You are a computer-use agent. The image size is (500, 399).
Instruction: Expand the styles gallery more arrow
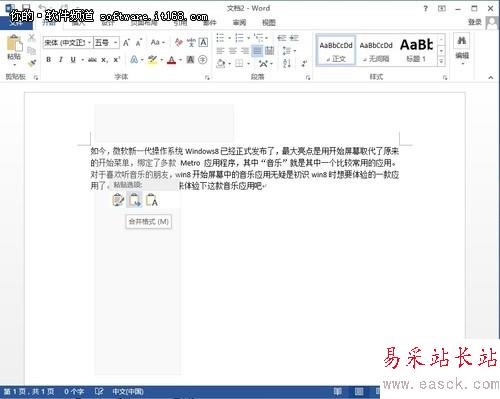click(441, 61)
